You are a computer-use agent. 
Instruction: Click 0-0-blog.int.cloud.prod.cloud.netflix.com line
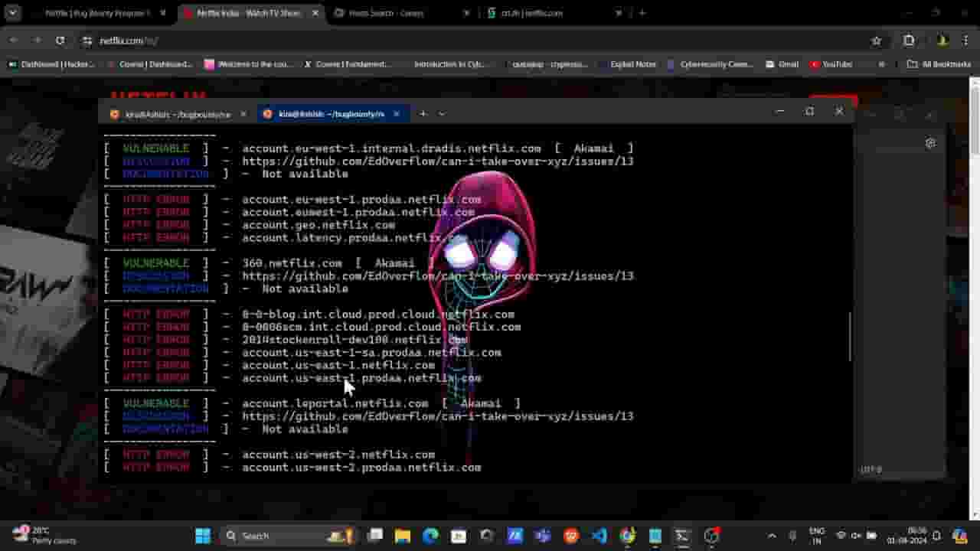pos(378,315)
